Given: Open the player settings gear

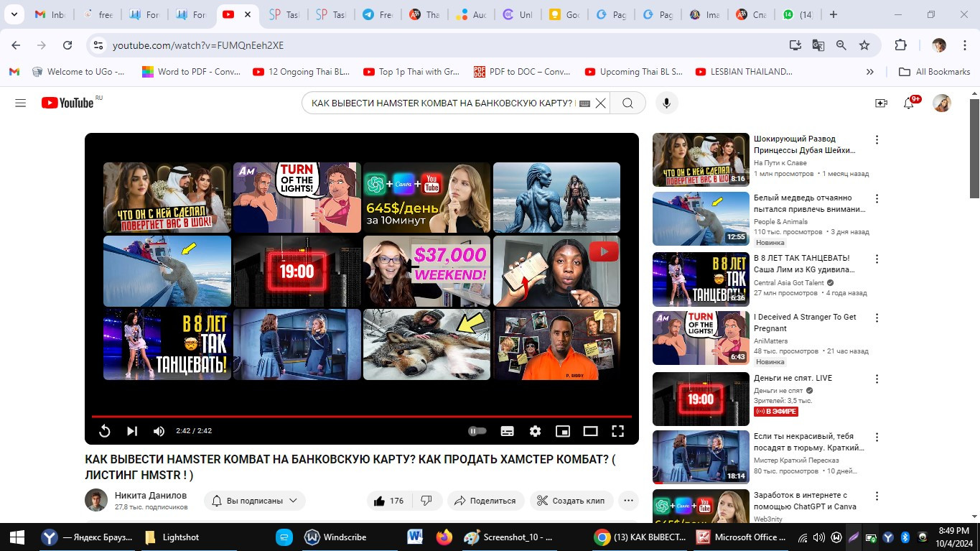Looking at the screenshot, I should [x=535, y=431].
